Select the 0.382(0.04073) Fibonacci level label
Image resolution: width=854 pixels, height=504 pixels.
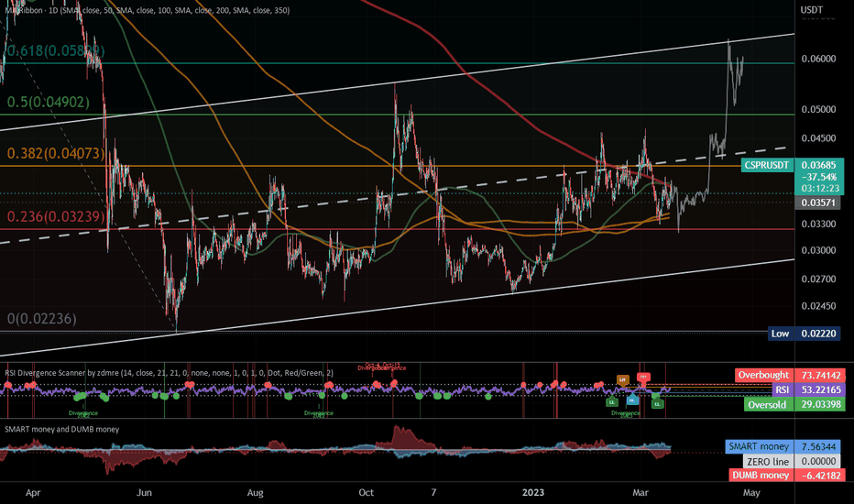(56, 154)
